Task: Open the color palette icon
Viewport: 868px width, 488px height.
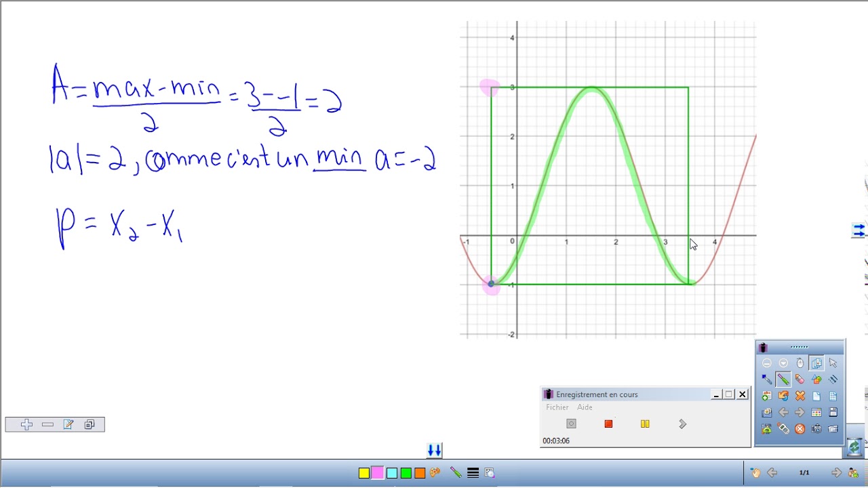Action: (x=435, y=473)
